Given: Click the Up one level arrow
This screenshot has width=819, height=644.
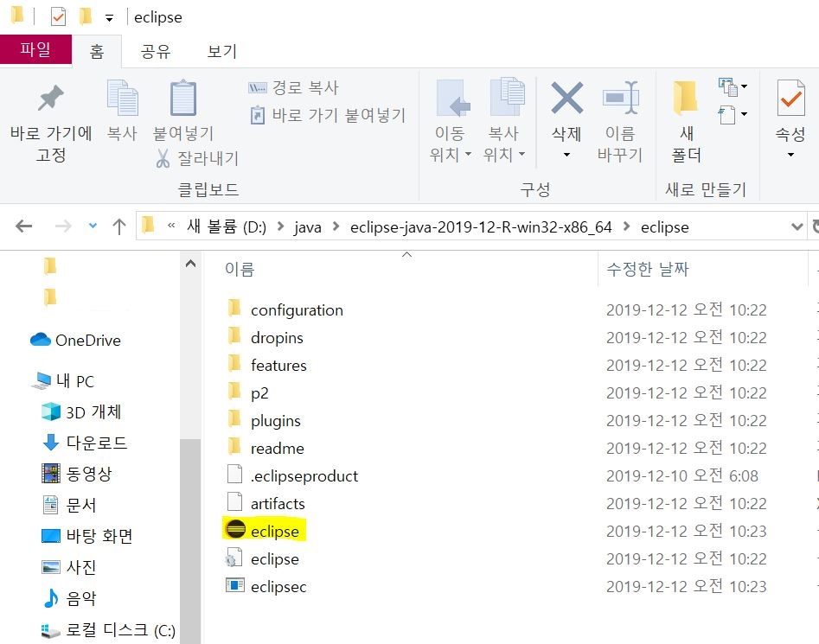Looking at the screenshot, I should (119, 226).
